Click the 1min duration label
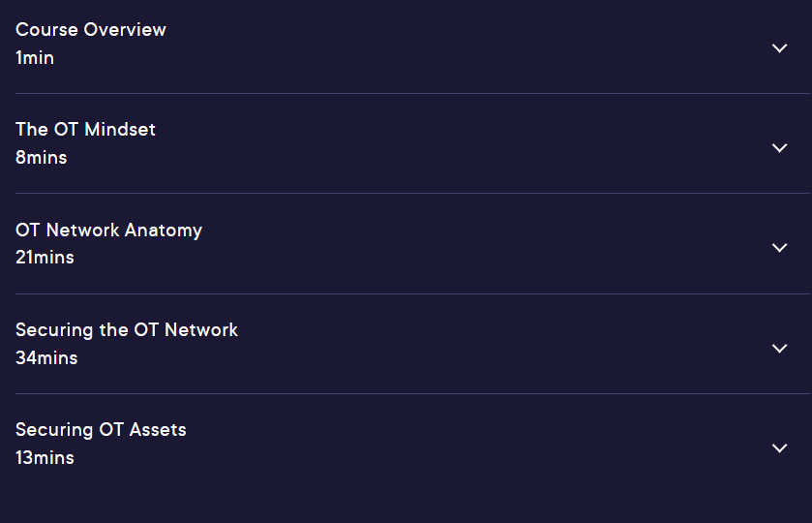This screenshot has width=812, height=523. [x=35, y=58]
